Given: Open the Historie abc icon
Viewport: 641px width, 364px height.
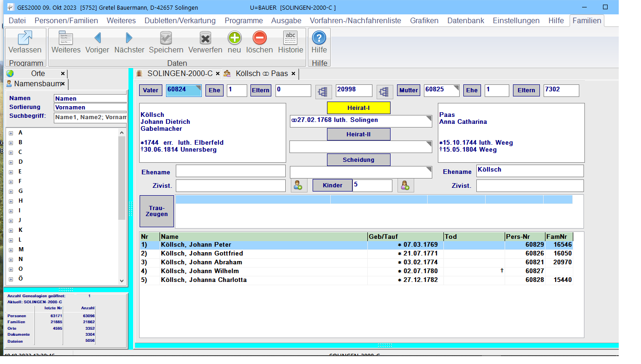Looking at the screenshot, I should (x=290, y=38).
